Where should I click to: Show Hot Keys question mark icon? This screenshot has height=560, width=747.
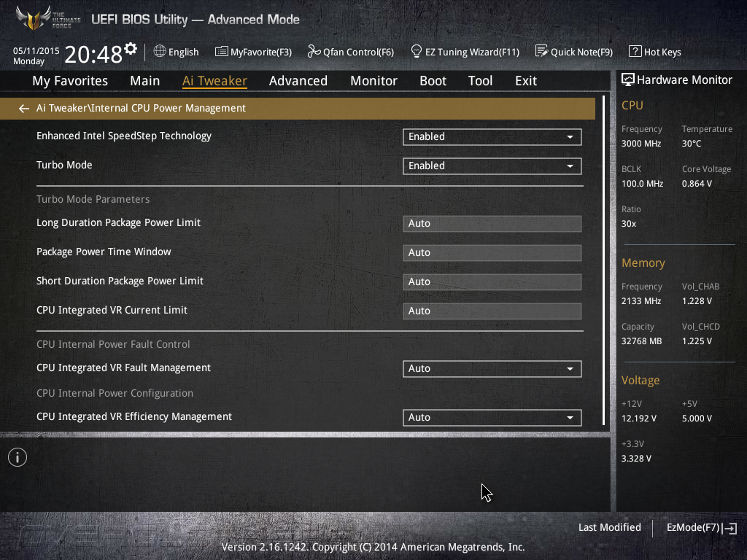(635, 52)
